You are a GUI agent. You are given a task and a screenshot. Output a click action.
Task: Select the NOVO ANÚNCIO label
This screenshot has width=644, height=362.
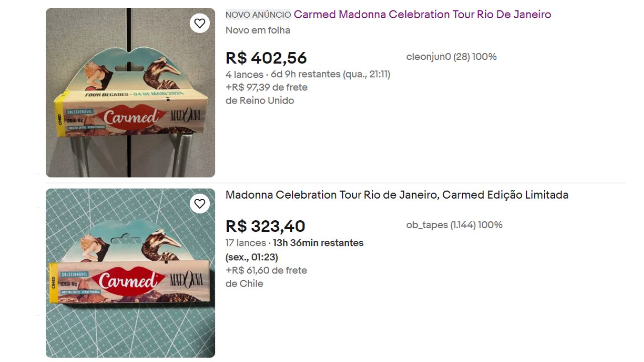[259, 15]
